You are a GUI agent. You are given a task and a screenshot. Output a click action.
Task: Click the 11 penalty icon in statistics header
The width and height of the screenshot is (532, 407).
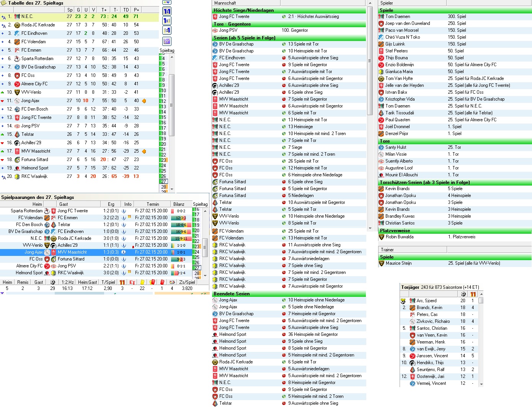(x=122, y=282)
